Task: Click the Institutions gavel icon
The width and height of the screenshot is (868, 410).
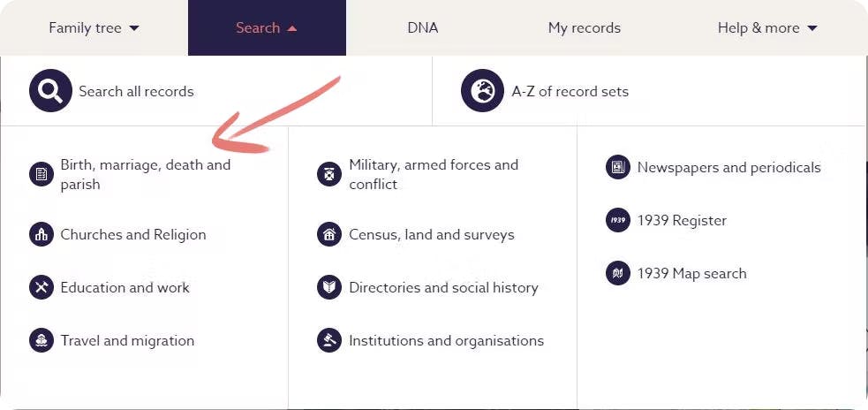Action: click(329, 341)
